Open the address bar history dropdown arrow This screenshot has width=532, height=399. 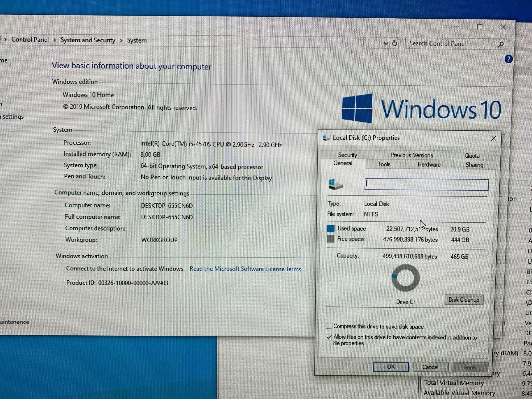(386, 43)
